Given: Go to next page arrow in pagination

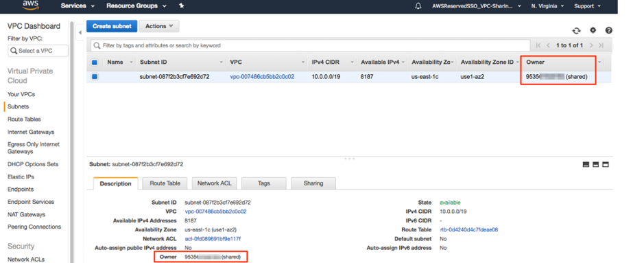Looking at the screenshot, I should (591, 45).
